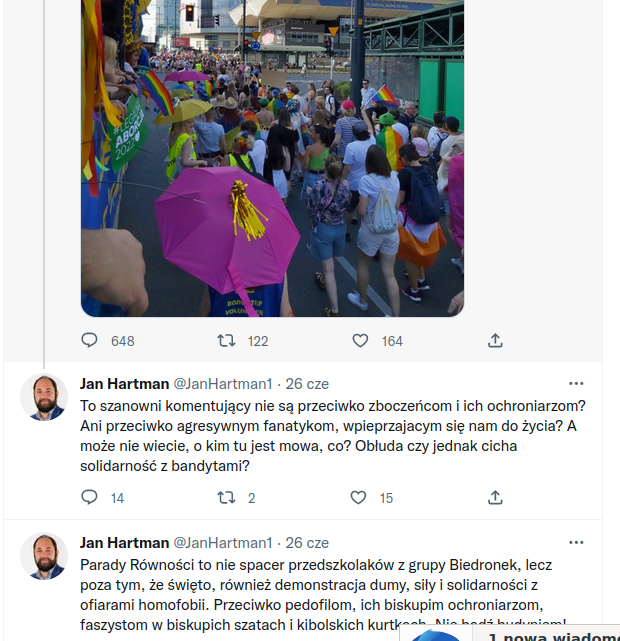Open the 26 cze timestamp on Parady Równości tweet
The width and height of the screenshot is (620, 641).
click(307, 542)
